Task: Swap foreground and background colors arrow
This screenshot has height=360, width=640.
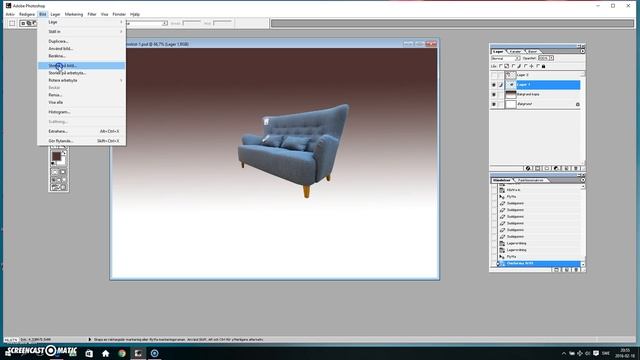Action: tap(64, 153)
